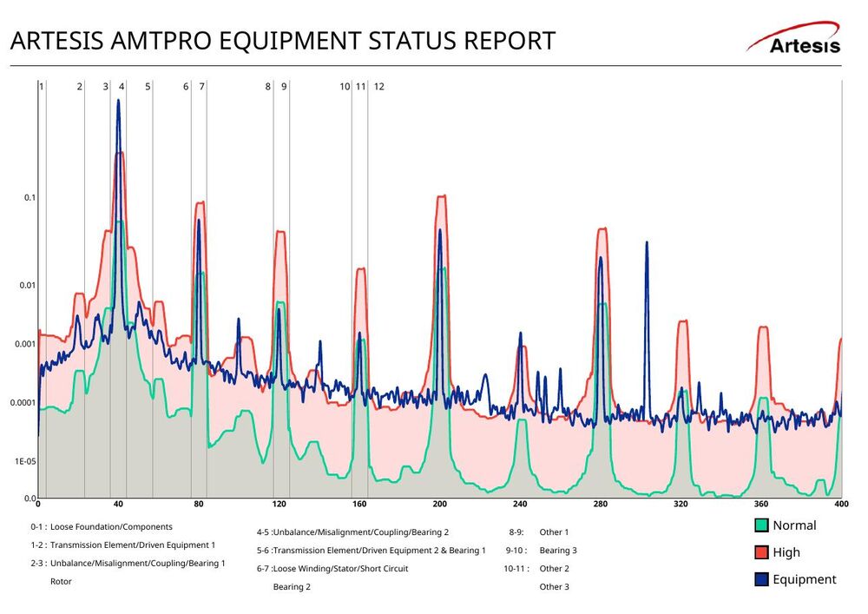Click the 0.0001 y-axis label
The height and width of the screenshot is (614, 868).
[x=23, y=402]
